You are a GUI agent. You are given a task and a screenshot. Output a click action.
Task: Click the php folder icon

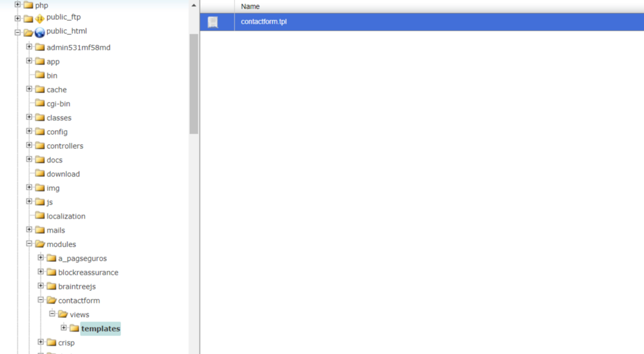28,5
